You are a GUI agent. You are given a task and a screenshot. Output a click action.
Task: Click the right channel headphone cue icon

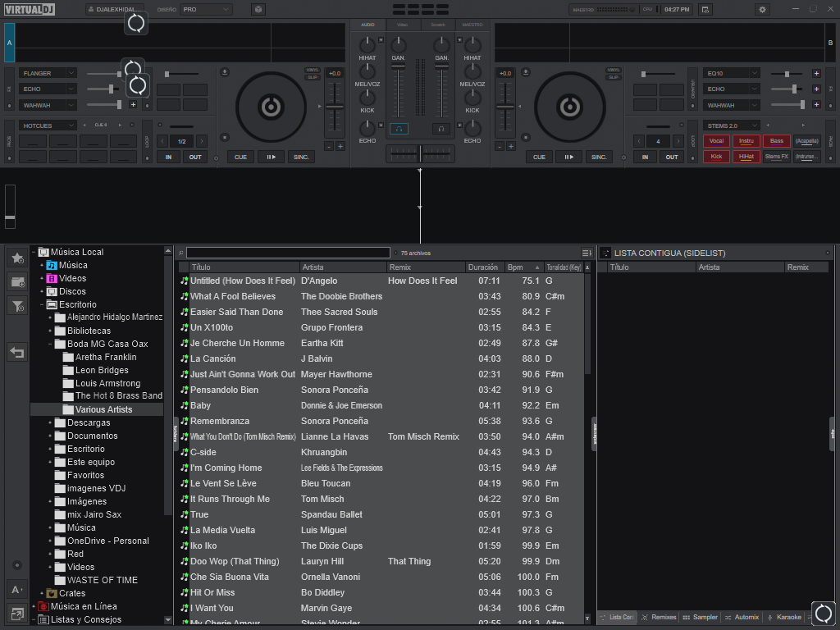441,129
